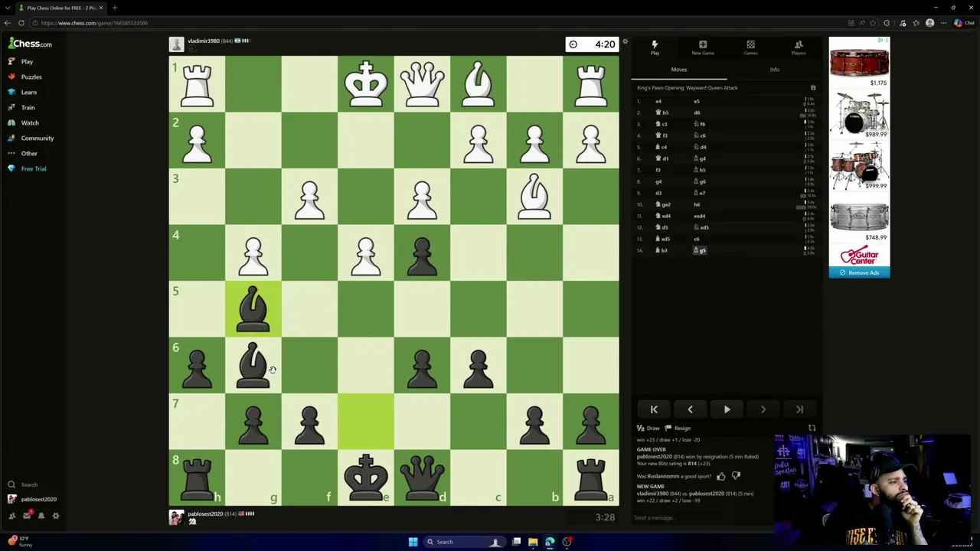Open the Play tab with lightning icon

pyautogui.click(x=655, y=47)
